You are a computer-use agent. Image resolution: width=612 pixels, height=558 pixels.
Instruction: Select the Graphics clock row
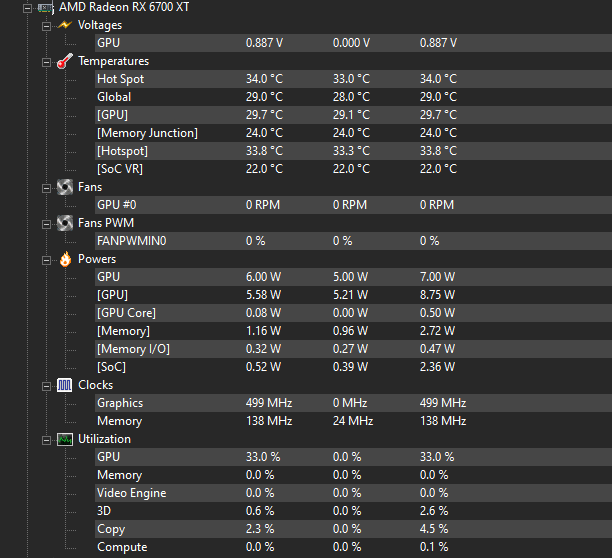point(120,403)
